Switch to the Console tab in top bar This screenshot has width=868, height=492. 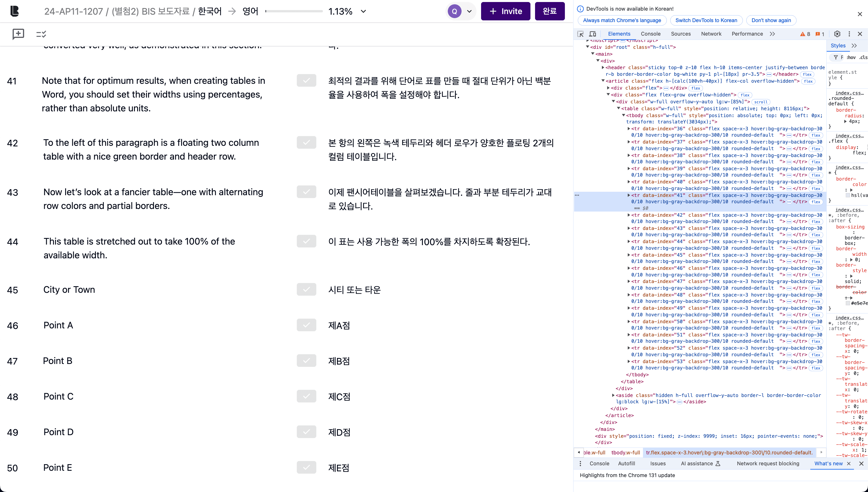pos(650,34)
